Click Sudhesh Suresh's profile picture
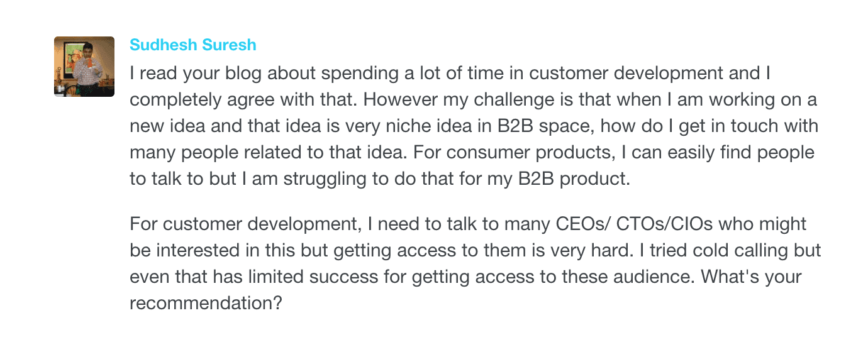The image size is (868, 352). pyautogui.click(x=84, y=67)
